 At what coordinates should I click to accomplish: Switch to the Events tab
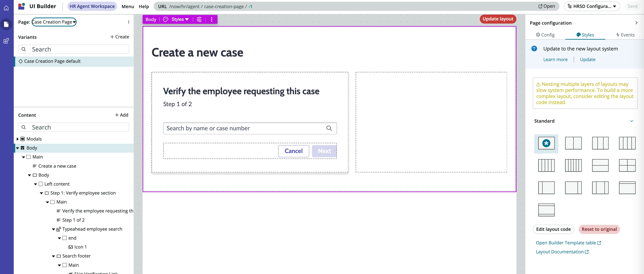coord(625,35)
